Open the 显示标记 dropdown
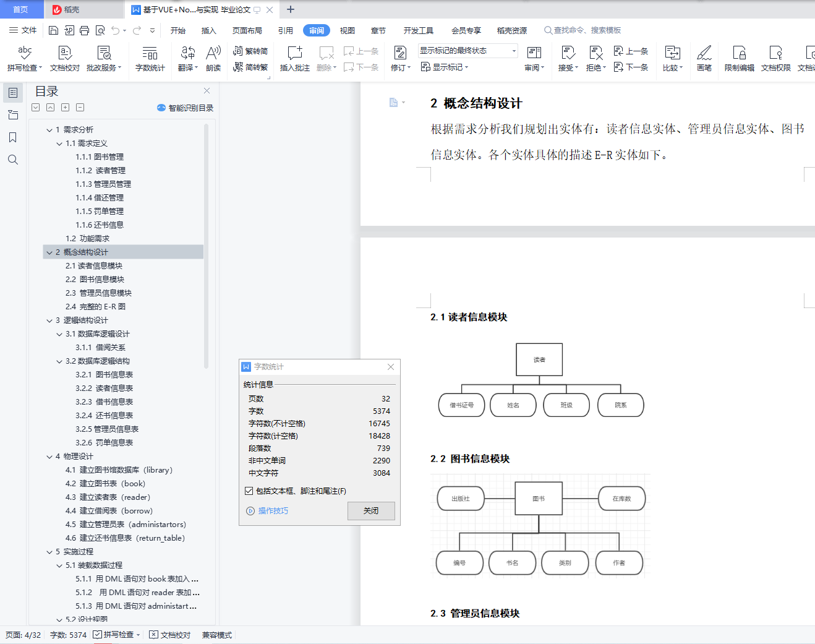This screenshot has width=815, height=644. pyautogui.click(x=444, y=67)
